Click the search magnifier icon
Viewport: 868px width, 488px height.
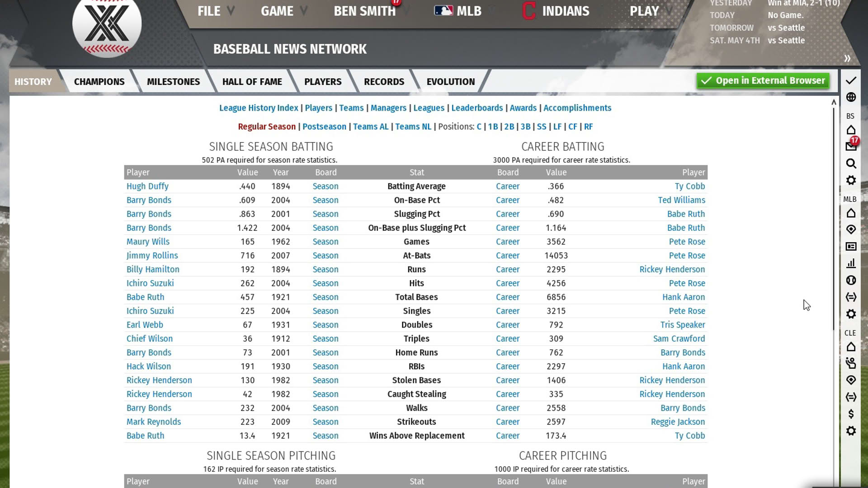pyautogui.click(x=851, y=164)
